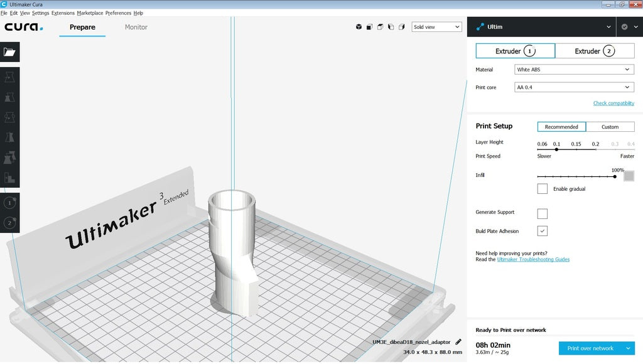Open the White ABS material dropdown
This screenshot has width=643, height=364.
point(574,70)
